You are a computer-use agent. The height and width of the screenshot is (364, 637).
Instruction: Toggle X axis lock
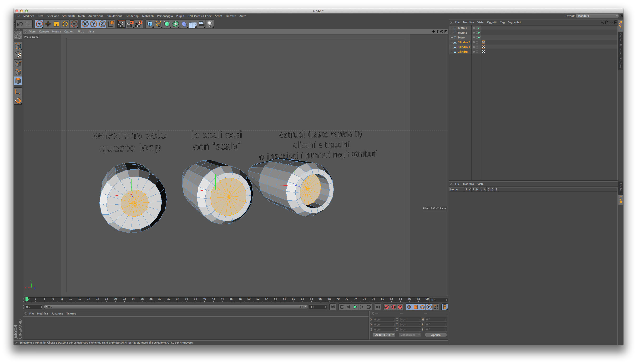pyautogui.click(x=85, y=24)
